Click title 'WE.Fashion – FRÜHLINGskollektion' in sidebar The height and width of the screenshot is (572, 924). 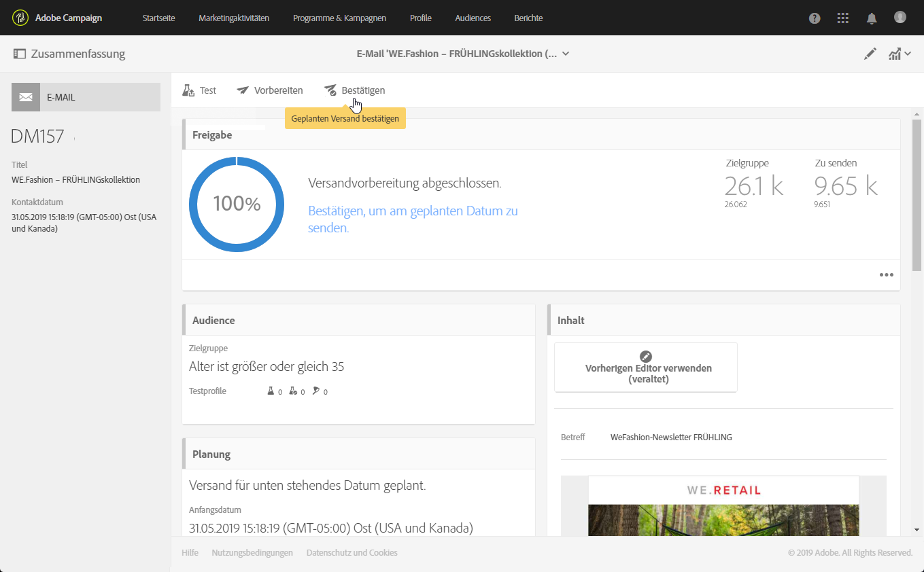click(x=76, y=180)
